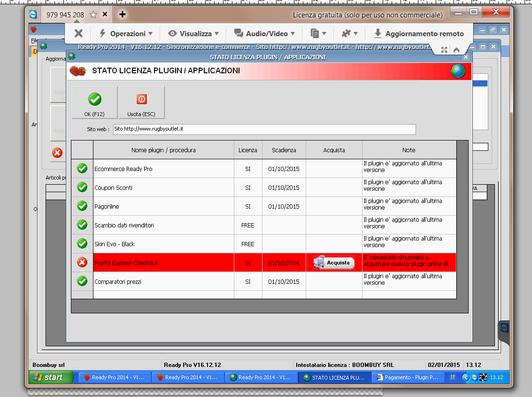This screenshot has width=532, height=397.
Task: Select the Pagonline plugin name
Action: click(x=107, y=206)
